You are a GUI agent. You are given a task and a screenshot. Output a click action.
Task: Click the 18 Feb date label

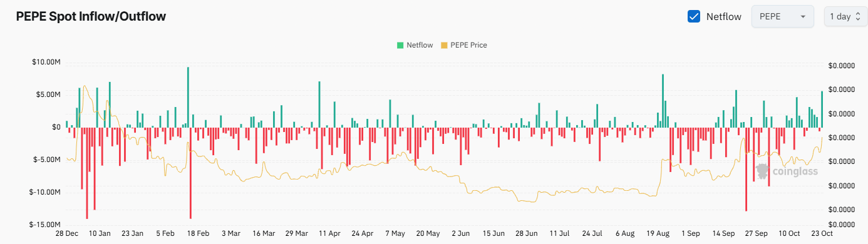pyautogui.click(x=199, y=233)
